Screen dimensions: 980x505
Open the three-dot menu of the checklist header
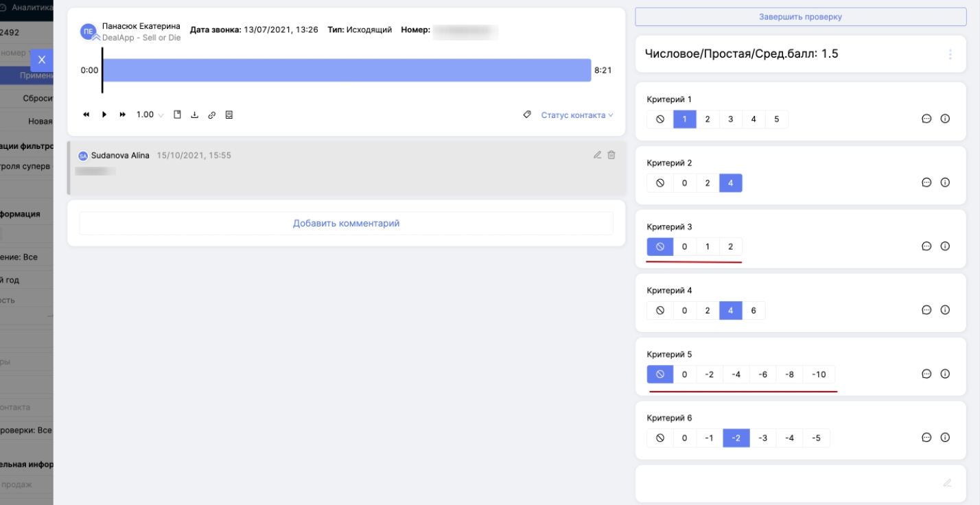950,54
